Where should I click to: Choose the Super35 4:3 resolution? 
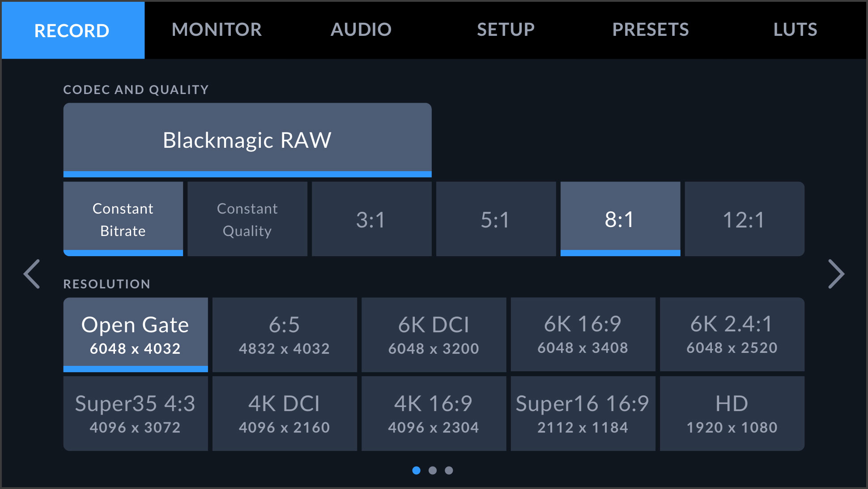(x=136, y=413)
